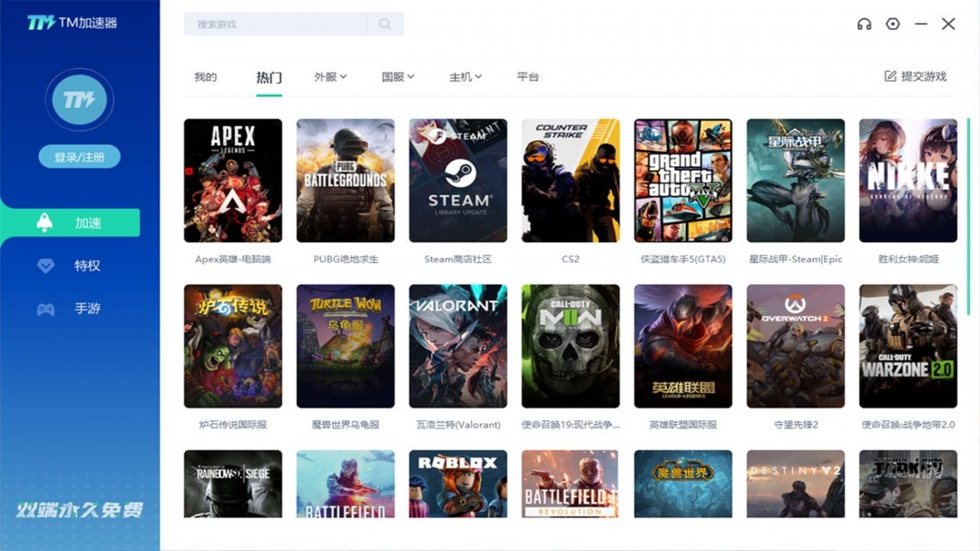980x551 pixels.
Task: Switch to the 平台 tab
Action: click(527, 77)
